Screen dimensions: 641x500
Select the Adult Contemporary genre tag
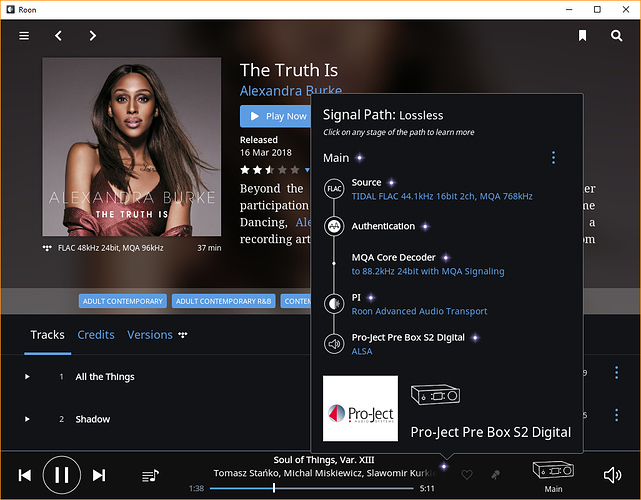123,301
